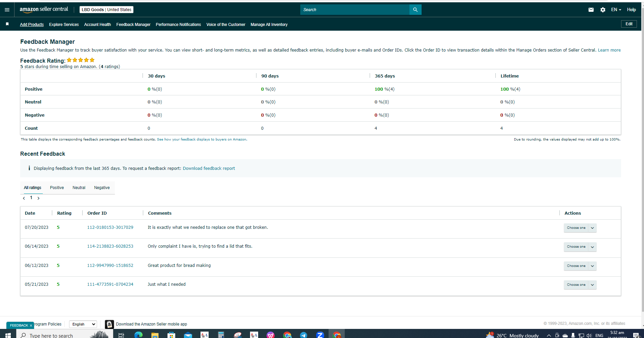This screenshot has width=644, height=338.
Task: Open Feedback Manager menu item
Action: tap(133, 25)
